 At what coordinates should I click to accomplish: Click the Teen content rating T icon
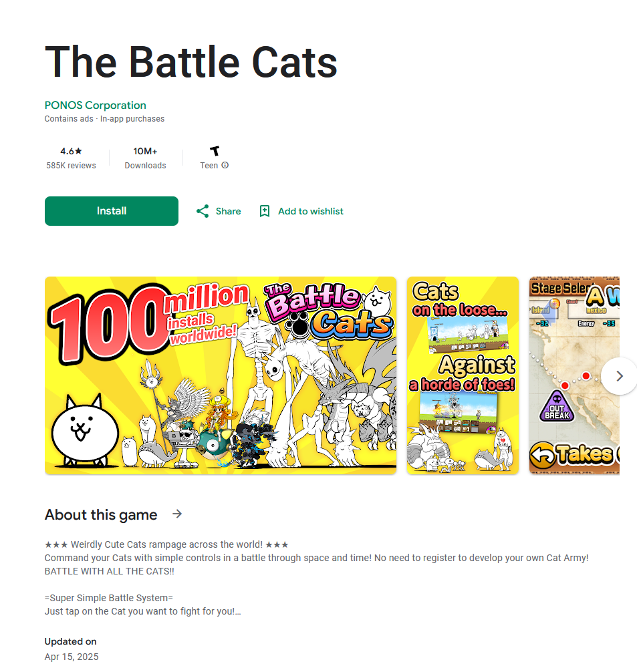click(215, 151)
